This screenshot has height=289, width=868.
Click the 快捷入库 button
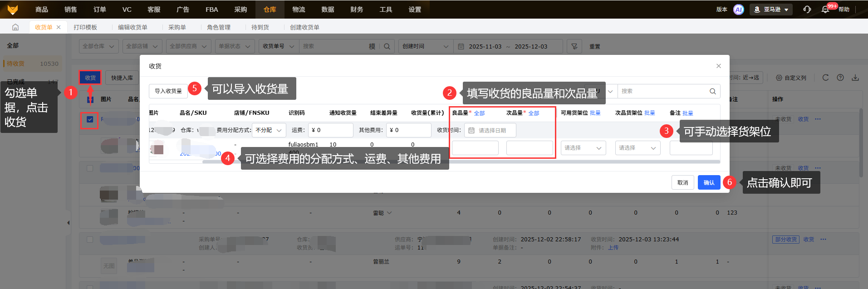122,78
